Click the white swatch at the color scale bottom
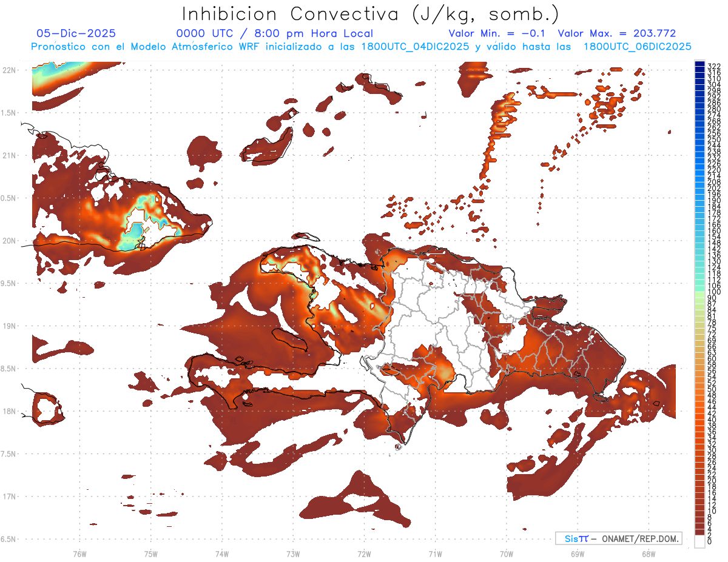Image resolution: width=728 pixels, height=562 pixels. tap(700, 543)
